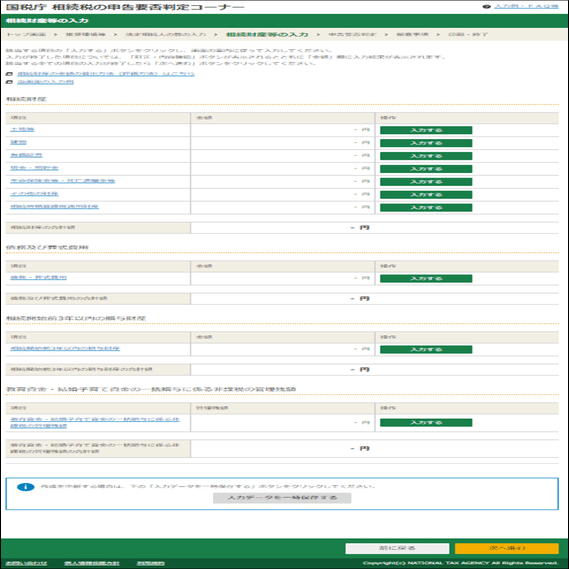569x569 pixels.
Task: Open the 有価証券 item link
Action: (x=26, y=155)
